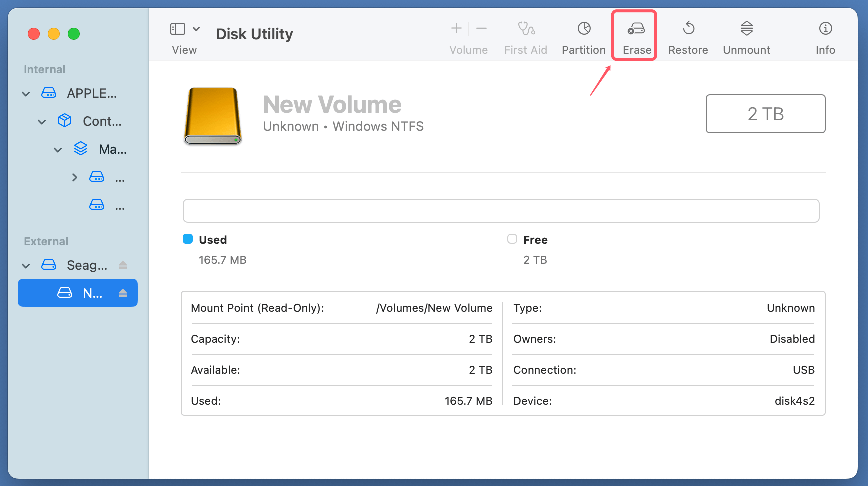Open the Restore tool

click(688, 35)
